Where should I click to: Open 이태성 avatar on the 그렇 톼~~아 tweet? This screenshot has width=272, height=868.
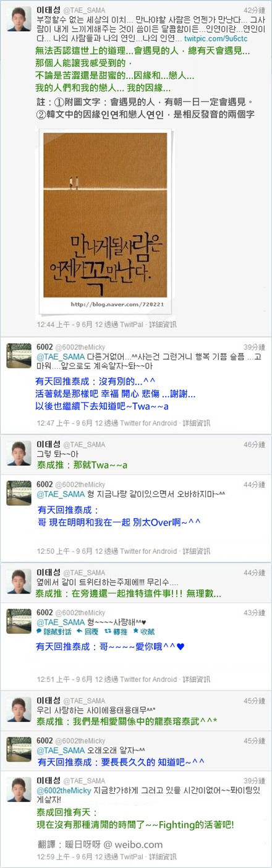point(19,453)
